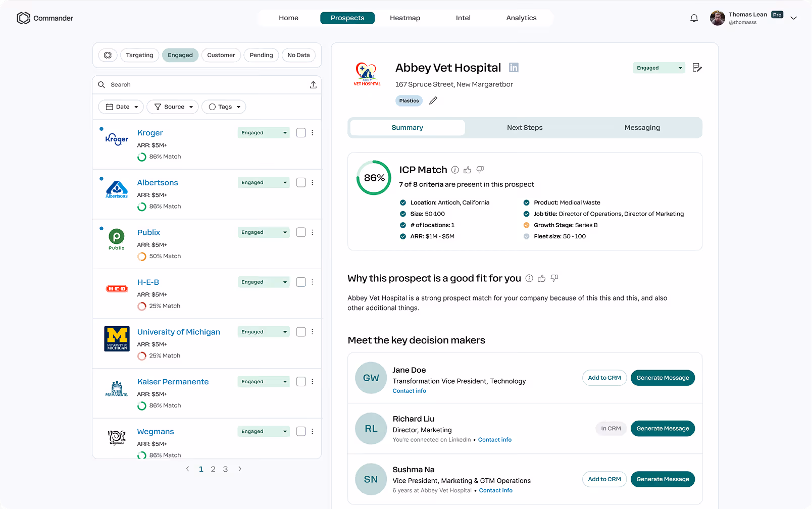
Task: Open more options for Wegmans row
Action: [312, 431]
